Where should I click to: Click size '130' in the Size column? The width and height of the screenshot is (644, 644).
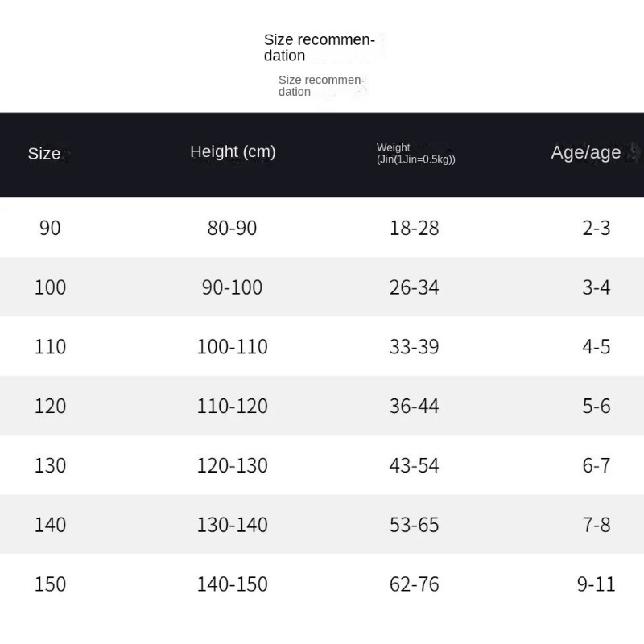pyautogui.click(x=50, y=465)
